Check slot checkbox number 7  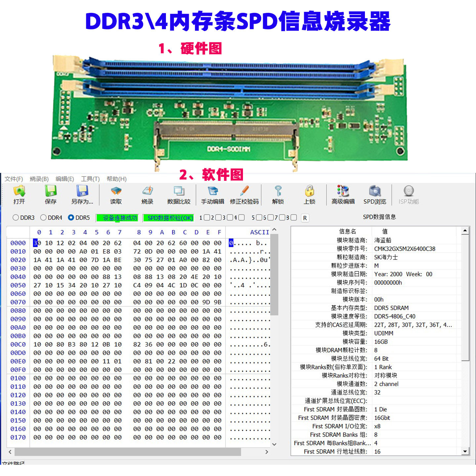(x=282, y=218)
